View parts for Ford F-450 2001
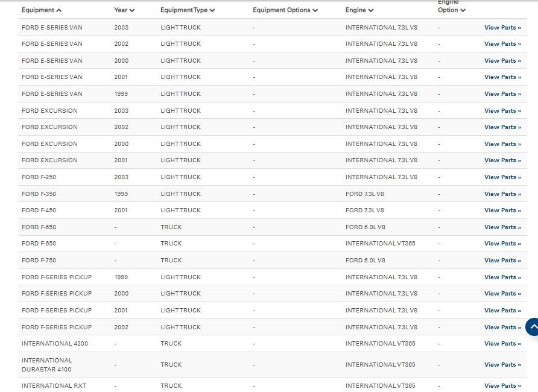The height and width of the screenshot is (392, 538). point(502,210)
